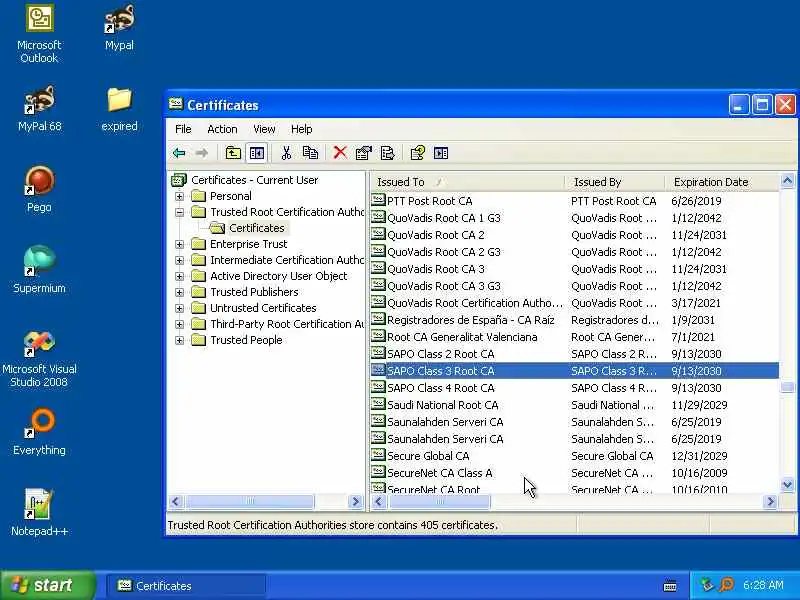The image size is (800, 600).
Task: Select the Everything desktop shortcut
Action: 39,432
